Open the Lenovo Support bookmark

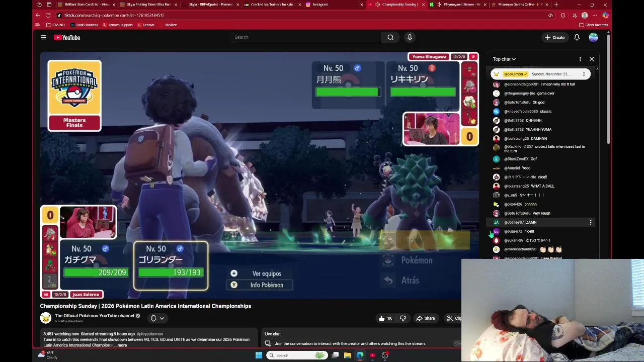point(118,25)
